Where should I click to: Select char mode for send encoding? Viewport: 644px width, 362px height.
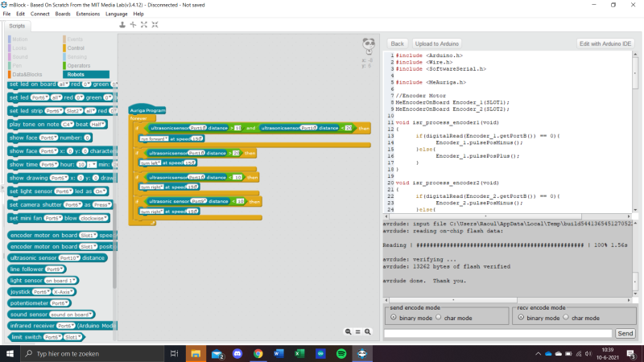pyautogui.click(x=438, y=318)
